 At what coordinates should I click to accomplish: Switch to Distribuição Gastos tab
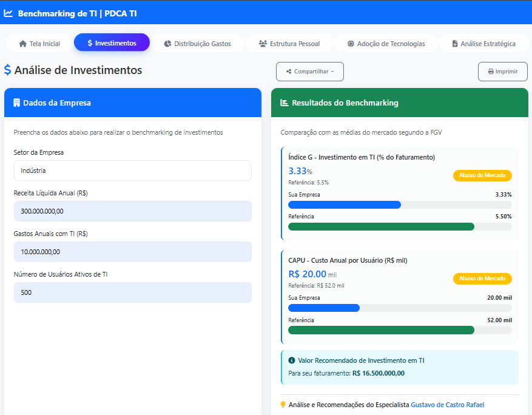[198, 44]
